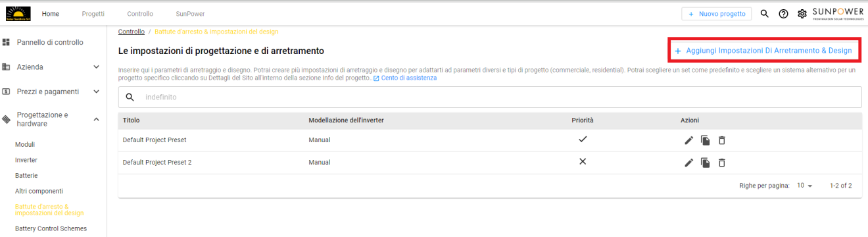The width and height of the screenshot is (868, 237).
Task: Sort by Modellazione dell'inverter column header
Action: pos(347,120)
